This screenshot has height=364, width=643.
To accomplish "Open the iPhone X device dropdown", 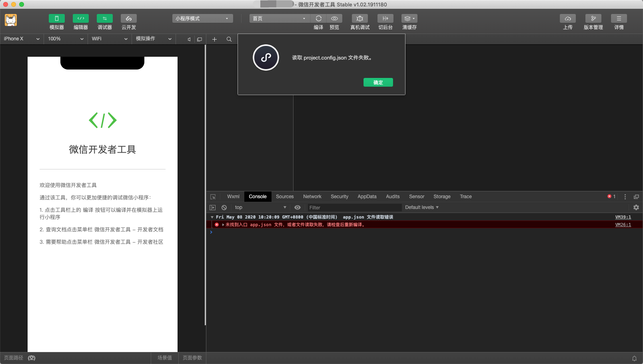I will (22, 39).
